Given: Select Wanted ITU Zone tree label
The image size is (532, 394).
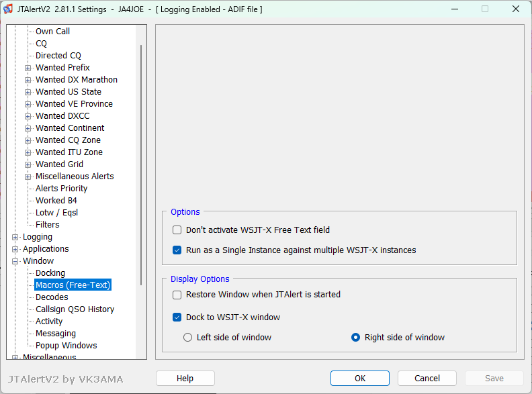Looking at the screenshot, I should (69, 152).
